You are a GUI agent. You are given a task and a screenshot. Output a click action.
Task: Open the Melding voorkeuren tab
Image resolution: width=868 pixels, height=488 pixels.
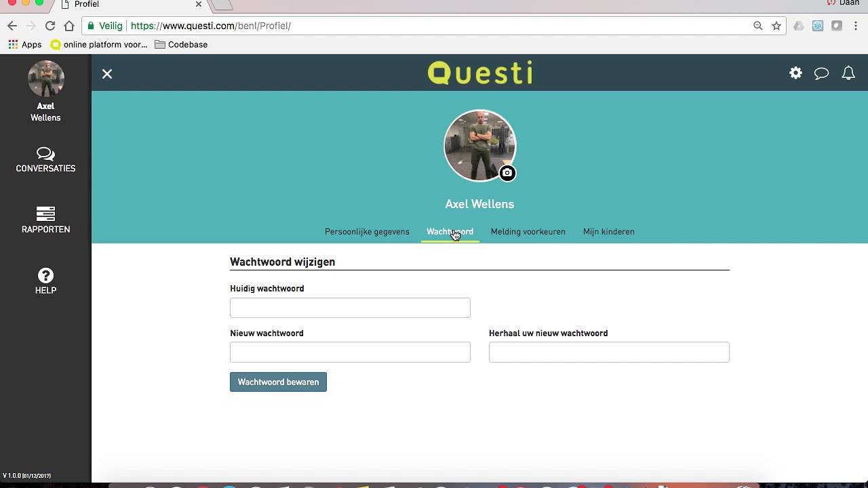[x=528, y=232]
